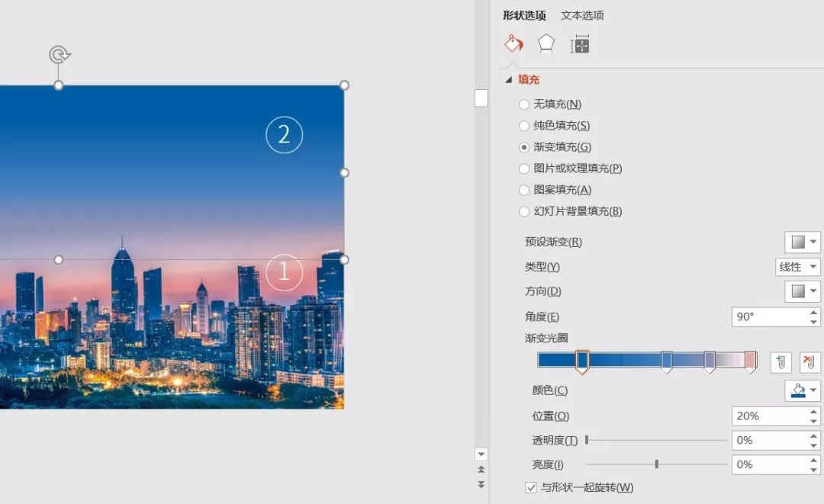The width and height of the screenshot is (824, 504).
Task: Switch to the 文本选项 tab
Action: [x=582, y=15]
